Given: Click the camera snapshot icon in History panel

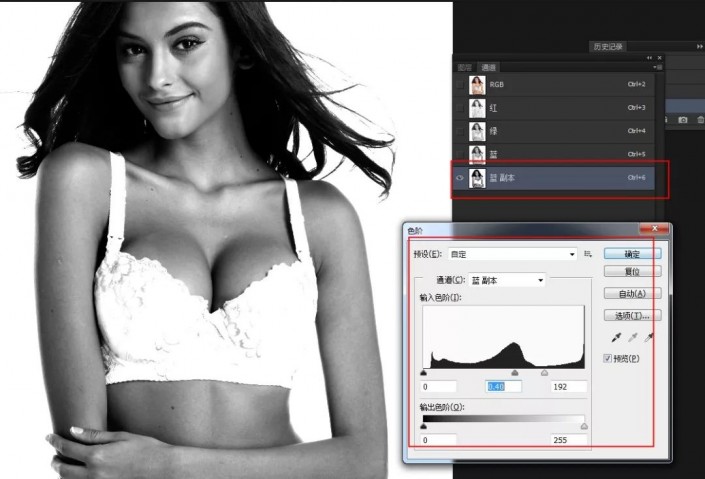Looking at the screenshot, I should click(x=683, y=120).
